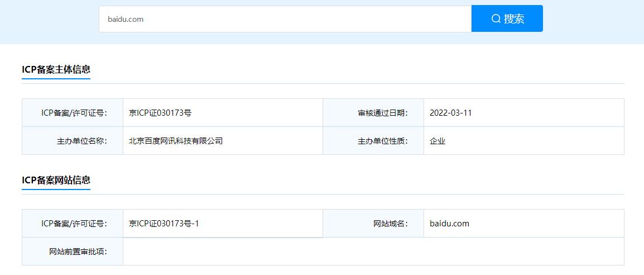Click the magnifier icon in search button
Image resolution: width=644 pixels, height=275 pixels.
[496, 19]
